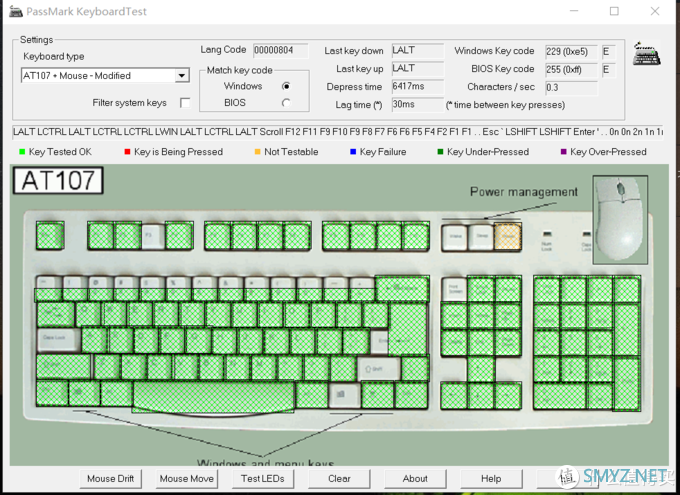Click the Tab key on keyboard image
Screen dimensions: 680x495
tap(56, 315)
